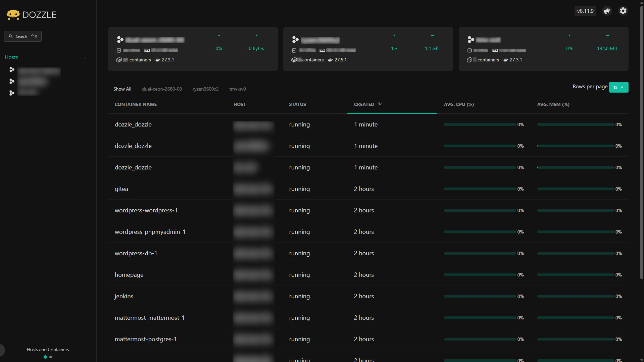This screenshot has width=644, height=362.
Task: Open the gitea container
Action: pos(121,189)
